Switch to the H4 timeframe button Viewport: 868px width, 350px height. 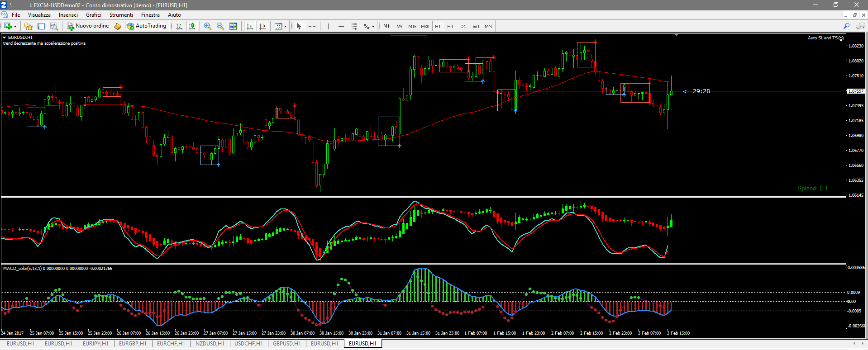coord(450,26)
